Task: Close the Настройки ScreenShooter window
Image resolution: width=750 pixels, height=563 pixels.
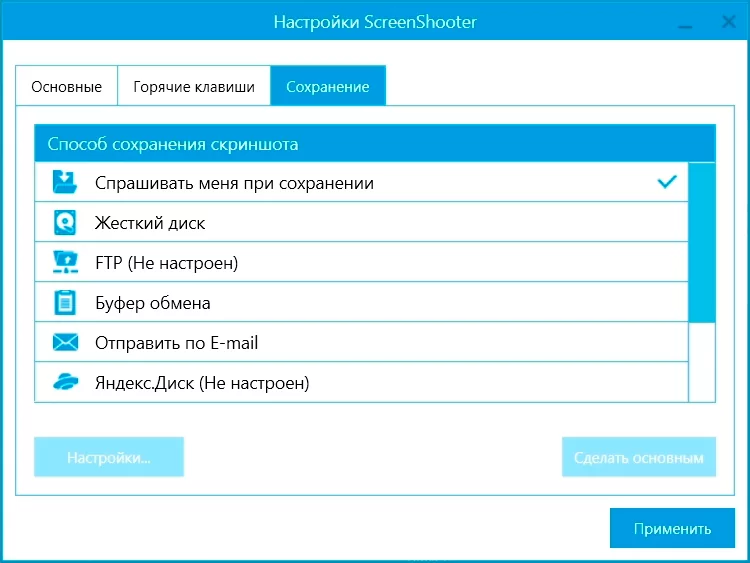Action: [x=728, y=22]
